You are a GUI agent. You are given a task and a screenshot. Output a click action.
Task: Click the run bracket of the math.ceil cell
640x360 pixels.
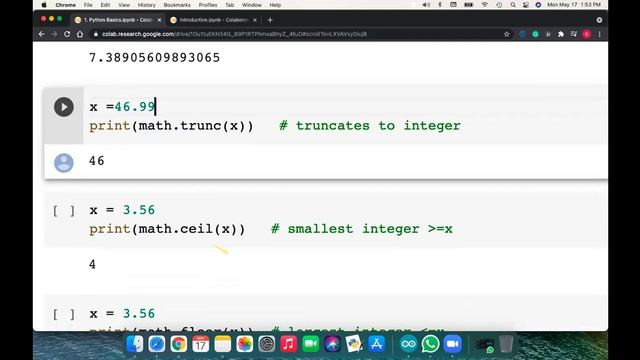64,211
